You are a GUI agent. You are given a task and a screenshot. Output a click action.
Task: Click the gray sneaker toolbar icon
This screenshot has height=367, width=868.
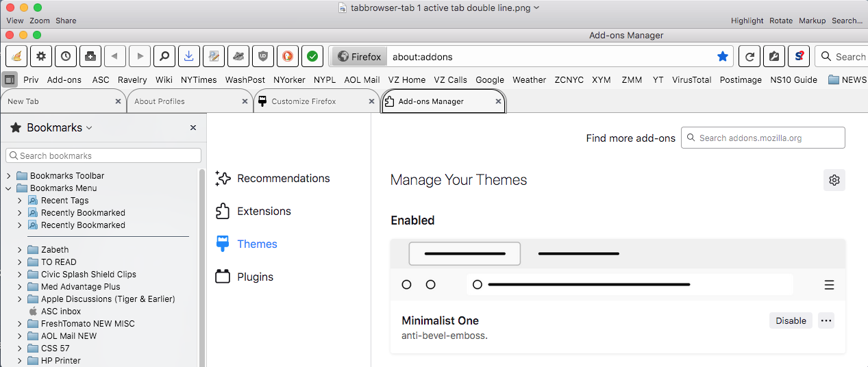(238, 56)
